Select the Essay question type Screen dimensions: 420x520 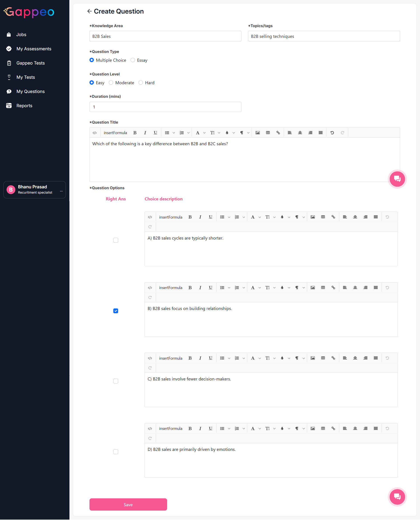133,60
